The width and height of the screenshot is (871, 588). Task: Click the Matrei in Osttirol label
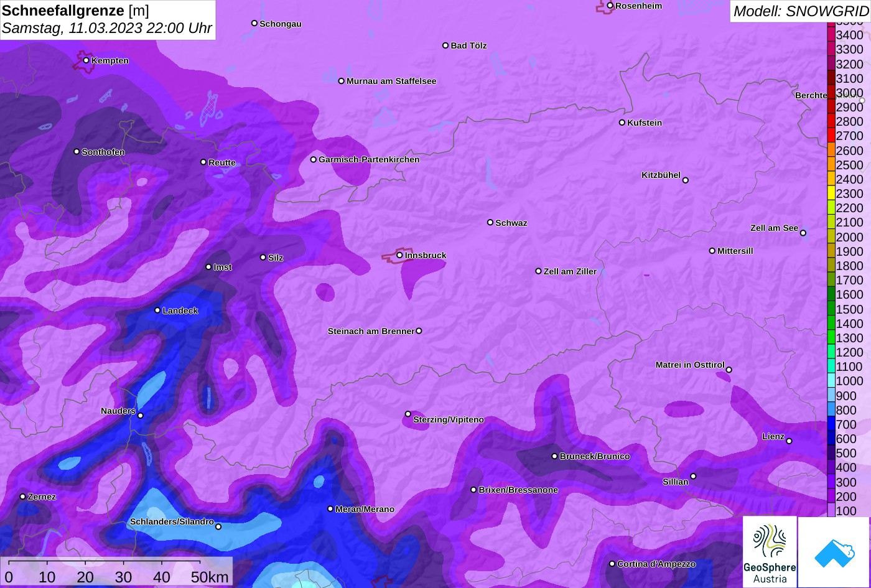pyautogui.click(x=690, y=365)
